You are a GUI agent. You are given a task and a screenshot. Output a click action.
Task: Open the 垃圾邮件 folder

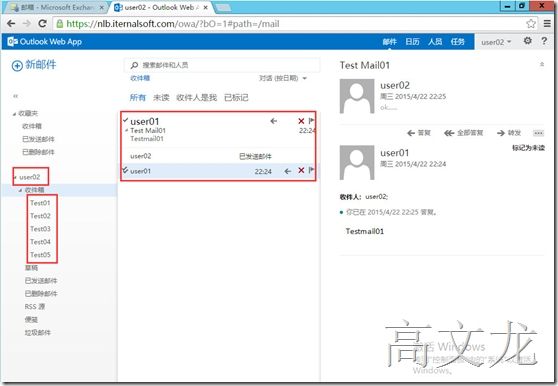click(38, 333)
